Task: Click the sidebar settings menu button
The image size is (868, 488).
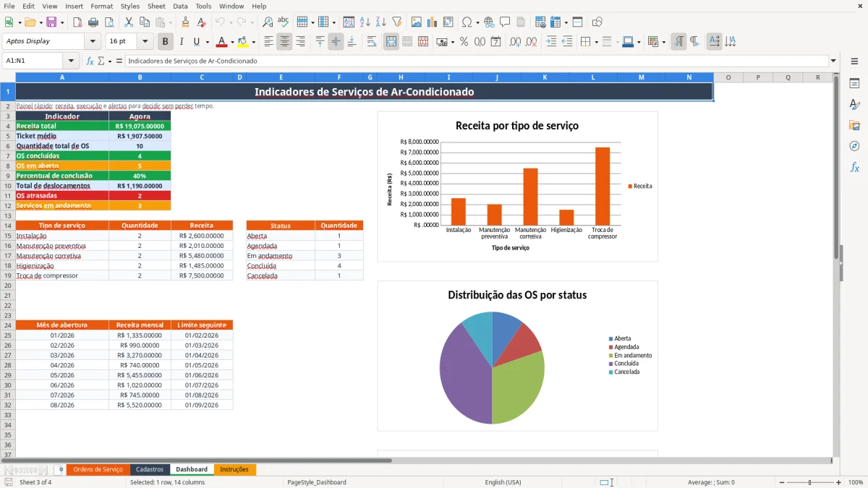Action: point(854,62)
